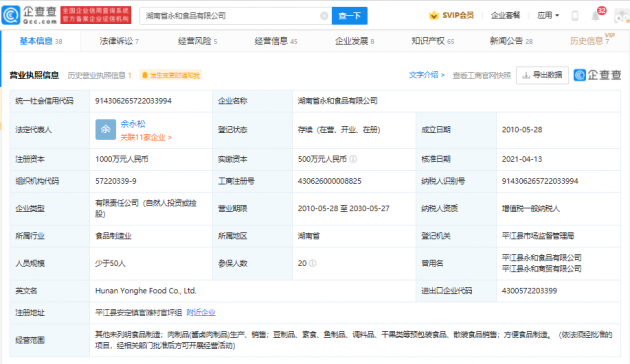Screen dimensions: 630x364
Task: Click 导出数据 export button
Action: (542, 75)
